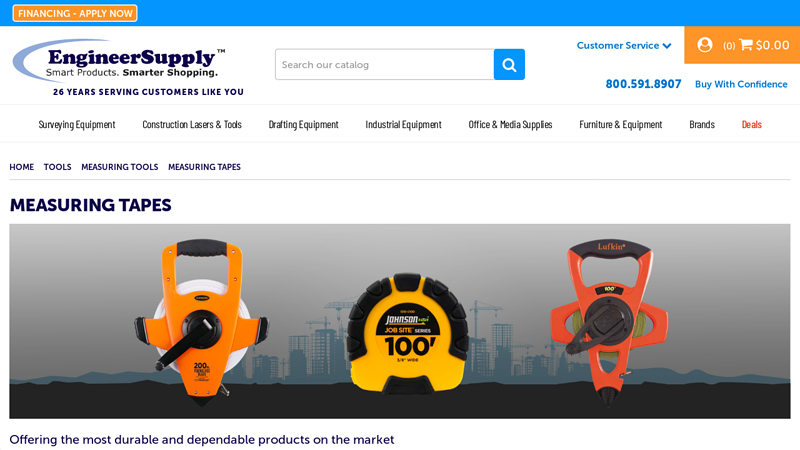Open the shopping cart icon
The image size is (800, 450).
click(x=746, y=45)
